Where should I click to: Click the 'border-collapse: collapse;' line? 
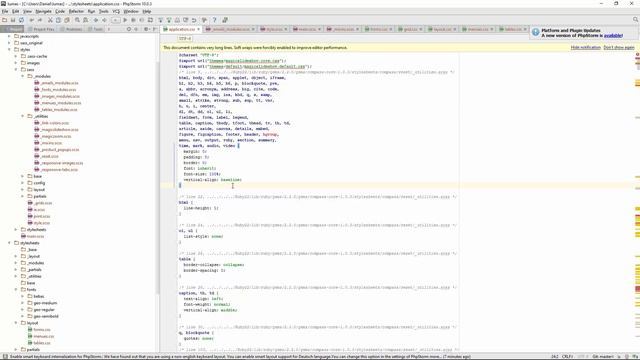point(213,265)
